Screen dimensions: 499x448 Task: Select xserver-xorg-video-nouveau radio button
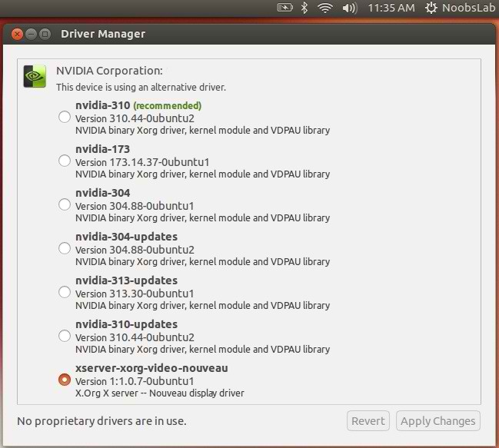click(65, 380)
